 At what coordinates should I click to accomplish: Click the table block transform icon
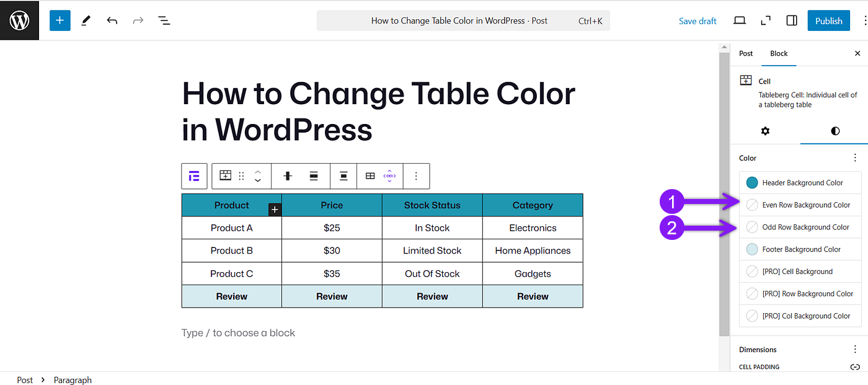225,176
